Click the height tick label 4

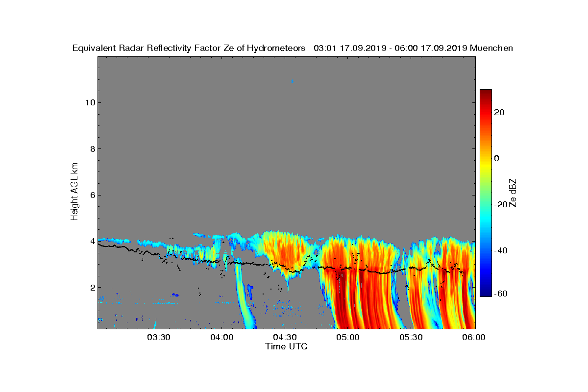pos(92,242)
